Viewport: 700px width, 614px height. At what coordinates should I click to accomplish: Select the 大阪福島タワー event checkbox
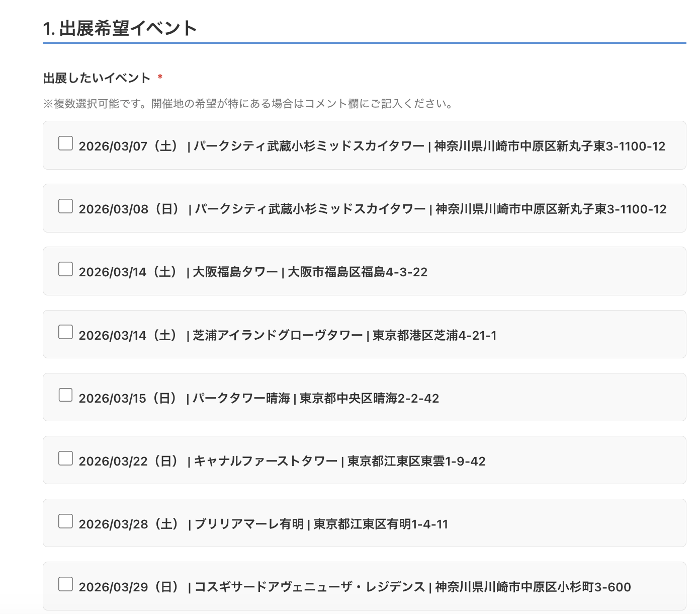pyautogui.click(x=66, y=269)
